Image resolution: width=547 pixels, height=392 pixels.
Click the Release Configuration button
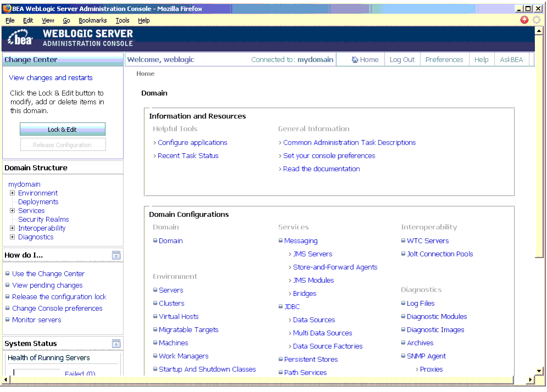[63, 145]
